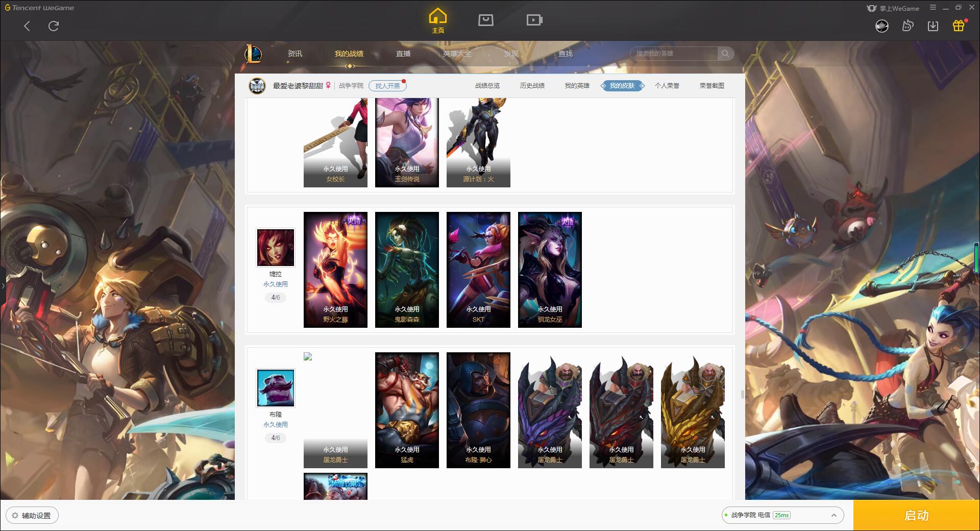Screen dimensions: 980x531
Task: Click the 婕拉 champion portrait
Action: 276,248
